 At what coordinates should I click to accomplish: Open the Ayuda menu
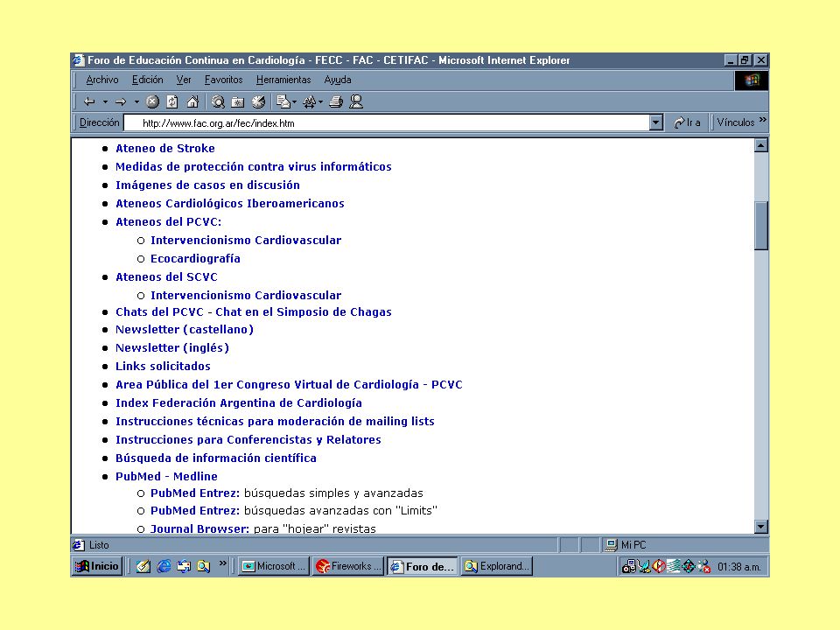pos(338,80)
